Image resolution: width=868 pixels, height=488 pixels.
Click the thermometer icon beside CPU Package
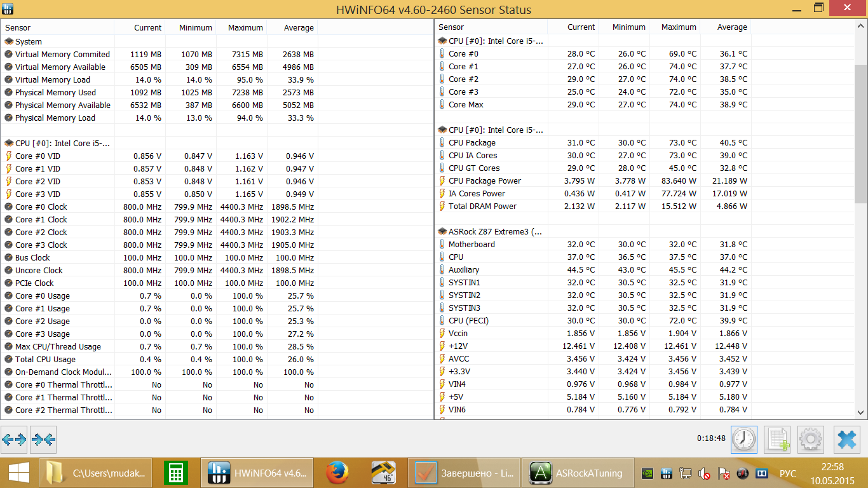click(442, 143)
